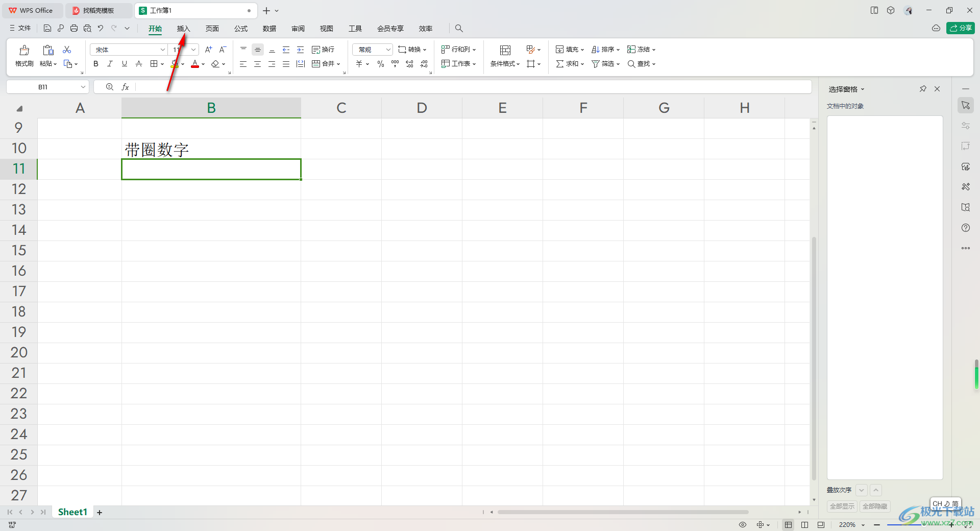
Task: Click the Filter (筛选) button
Action: click(605, 64)
